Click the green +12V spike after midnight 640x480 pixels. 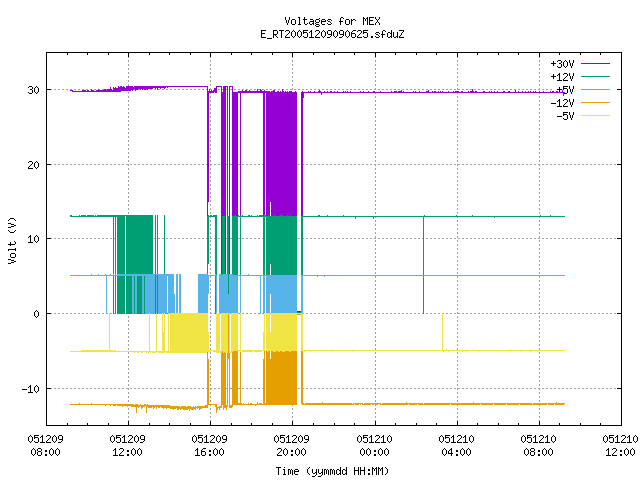tap(423, 264)
